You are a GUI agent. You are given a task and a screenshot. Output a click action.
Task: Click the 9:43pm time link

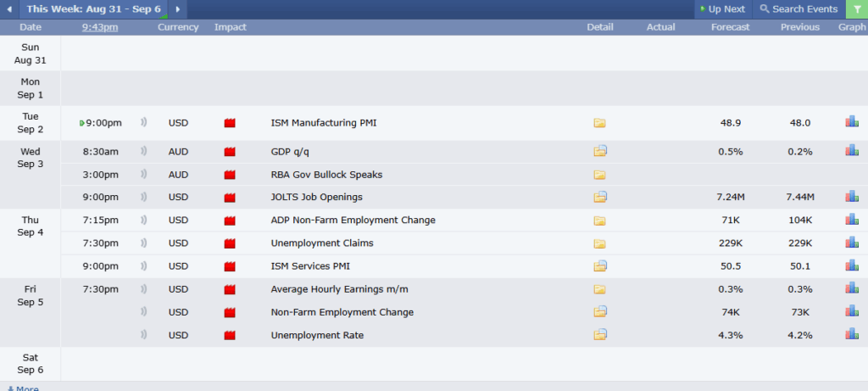coord(100,27)
